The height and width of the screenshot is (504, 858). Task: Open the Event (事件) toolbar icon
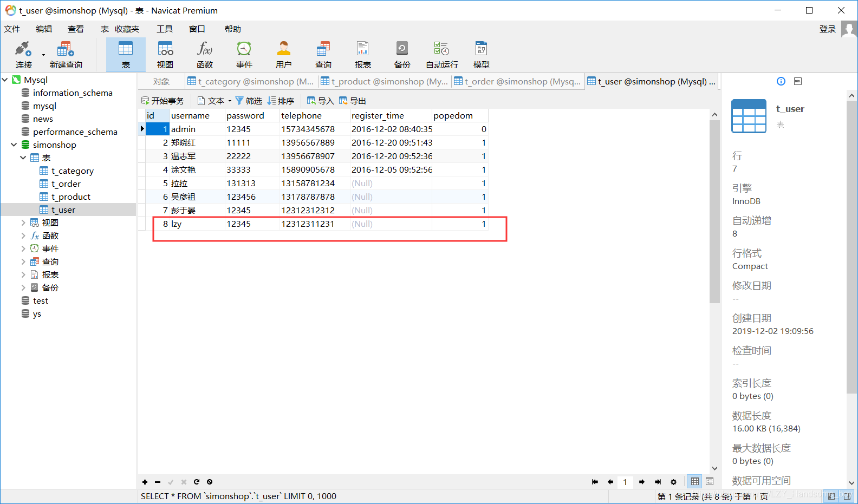(x=244, y=55)
